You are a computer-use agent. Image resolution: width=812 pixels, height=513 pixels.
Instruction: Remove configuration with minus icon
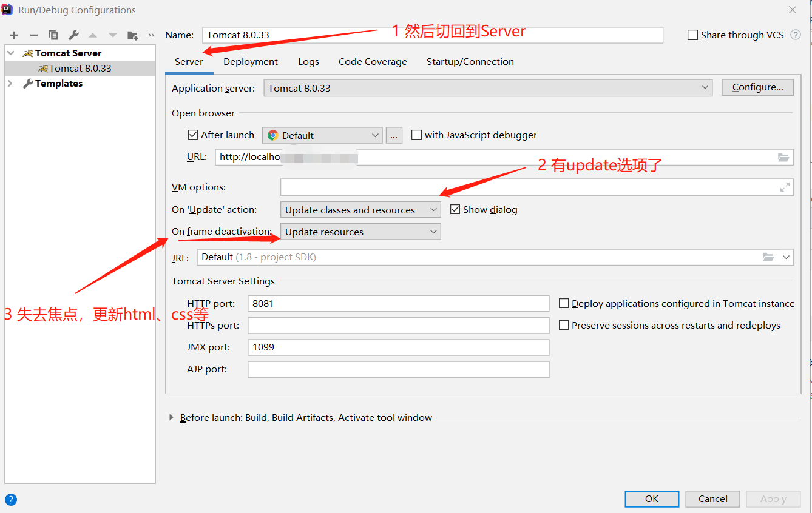(34, 35)
